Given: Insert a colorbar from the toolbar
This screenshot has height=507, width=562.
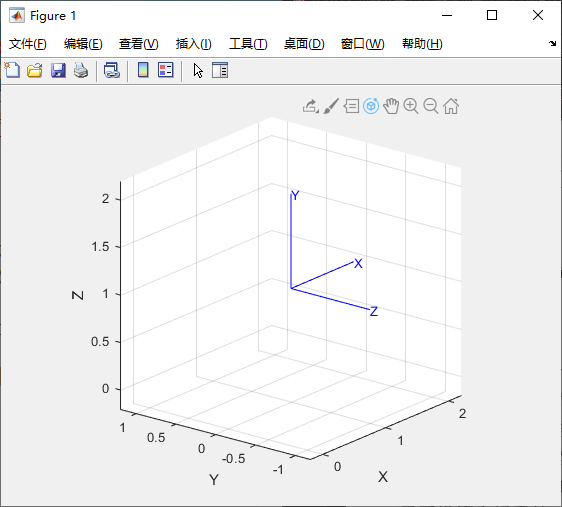Looking at the screenshot, I should click(x=143, y=70).
